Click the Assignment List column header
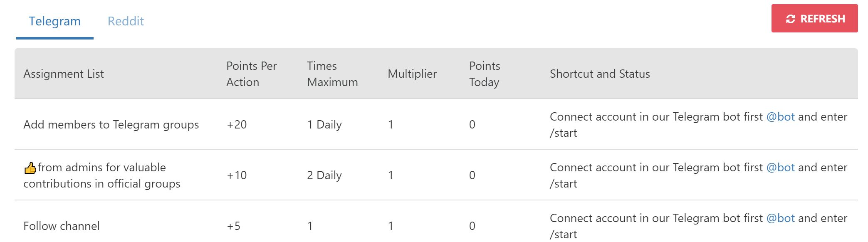This screenshot has width=868, height=242. pyautogui.click(x=64, y=74)
